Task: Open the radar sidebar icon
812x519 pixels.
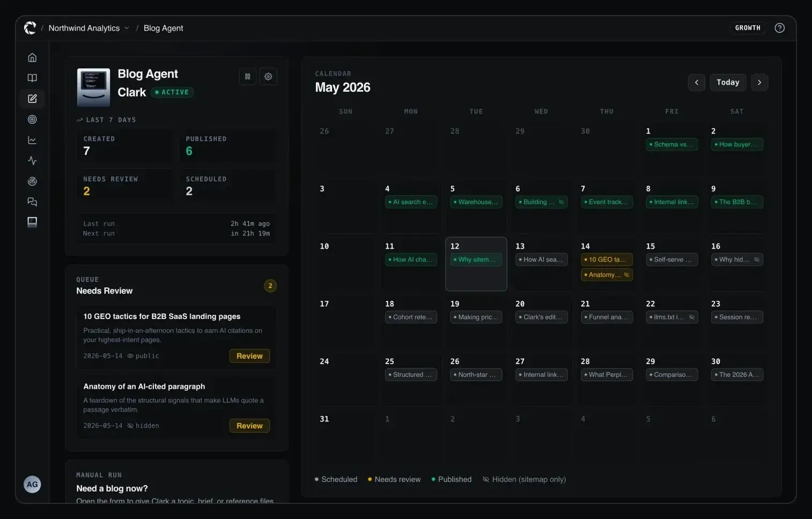Action: 32,181
